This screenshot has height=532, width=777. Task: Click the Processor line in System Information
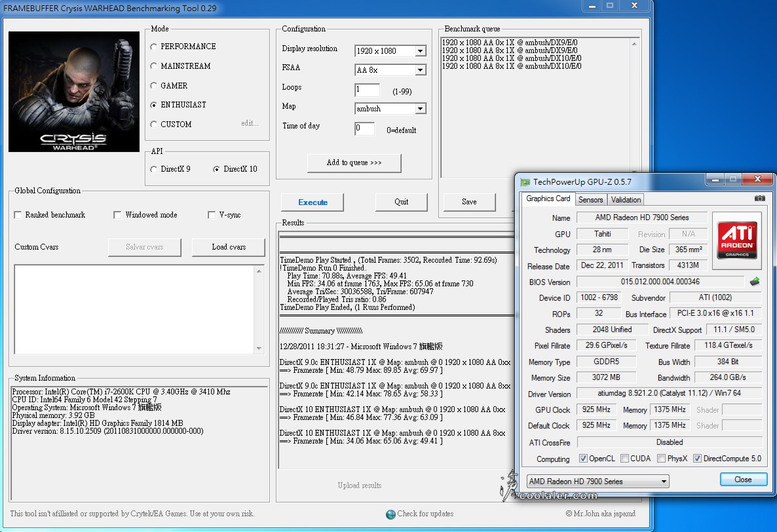(x=121, y=392)
